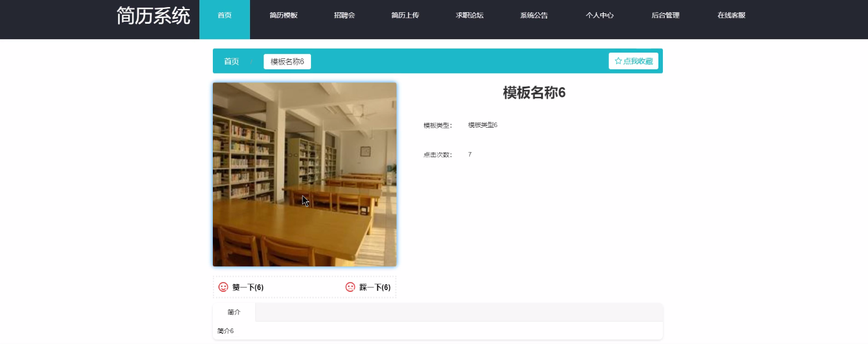Open the 招聘会 menu item

pyautogui.click(x=344, y=15)
